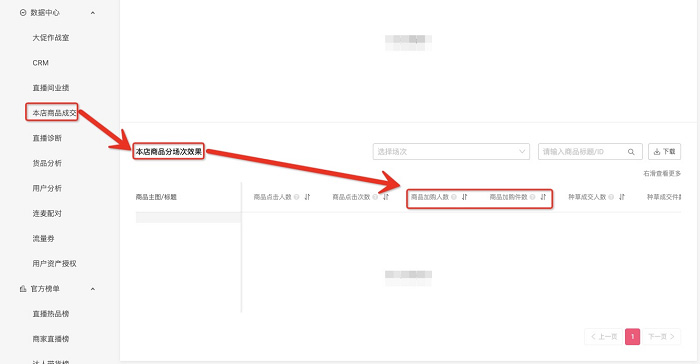Go to previous page 上一页
700x364 pixels.
pos(604,336)
